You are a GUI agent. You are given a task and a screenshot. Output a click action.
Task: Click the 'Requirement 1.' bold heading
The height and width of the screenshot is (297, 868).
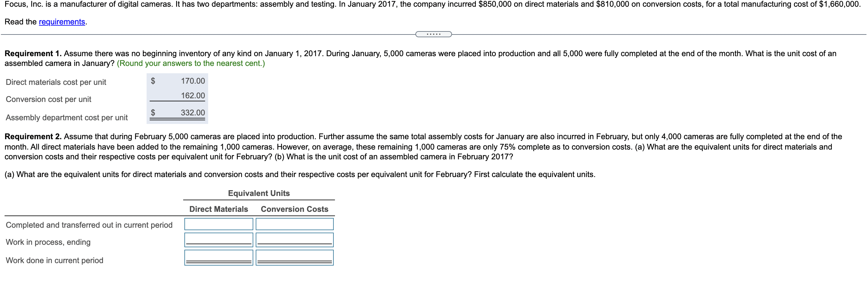pos(33,54)
